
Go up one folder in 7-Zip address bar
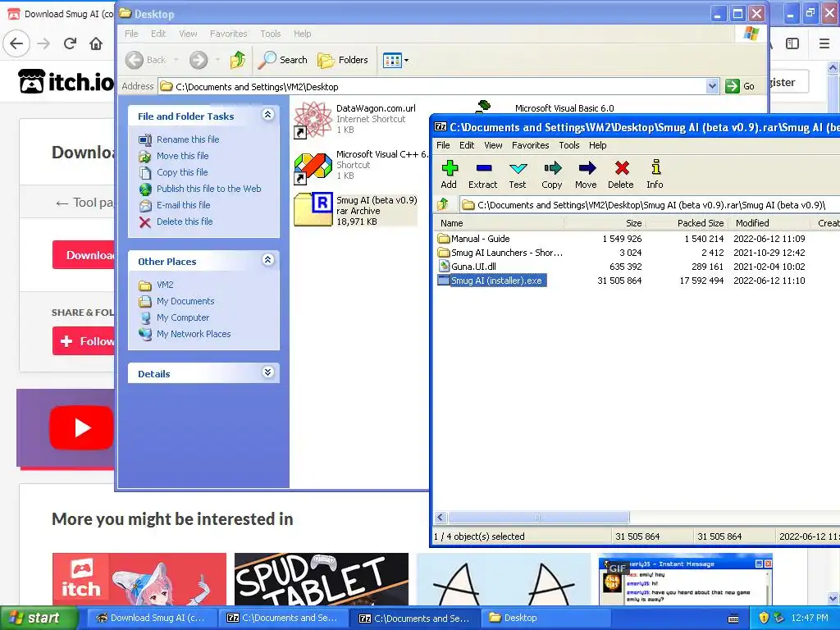(443, 204)
